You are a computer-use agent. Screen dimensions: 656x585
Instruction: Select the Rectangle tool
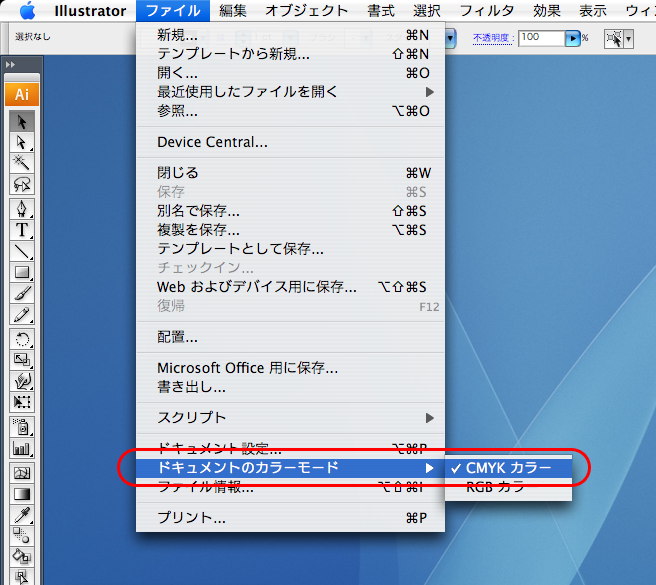click(22, 272)
